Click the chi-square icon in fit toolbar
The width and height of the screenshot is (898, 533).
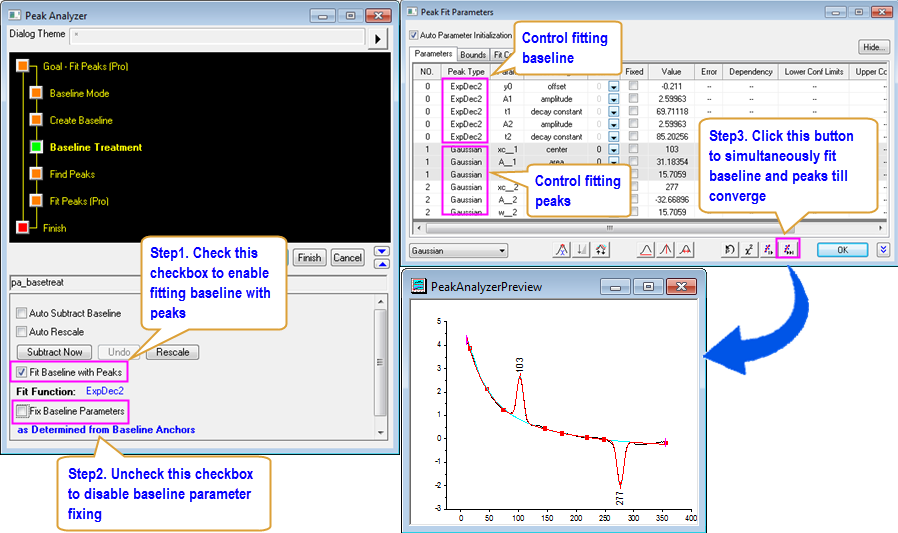pos(748,250)
